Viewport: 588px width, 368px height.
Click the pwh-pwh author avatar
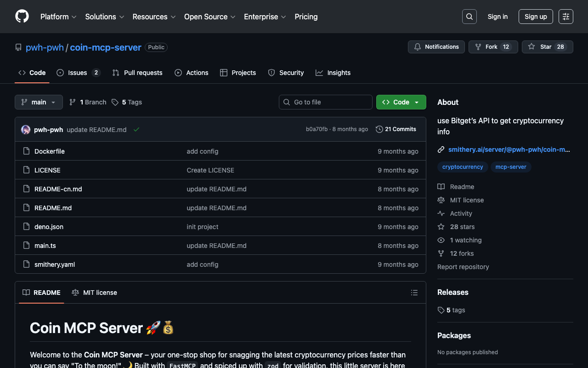[26, 130]
